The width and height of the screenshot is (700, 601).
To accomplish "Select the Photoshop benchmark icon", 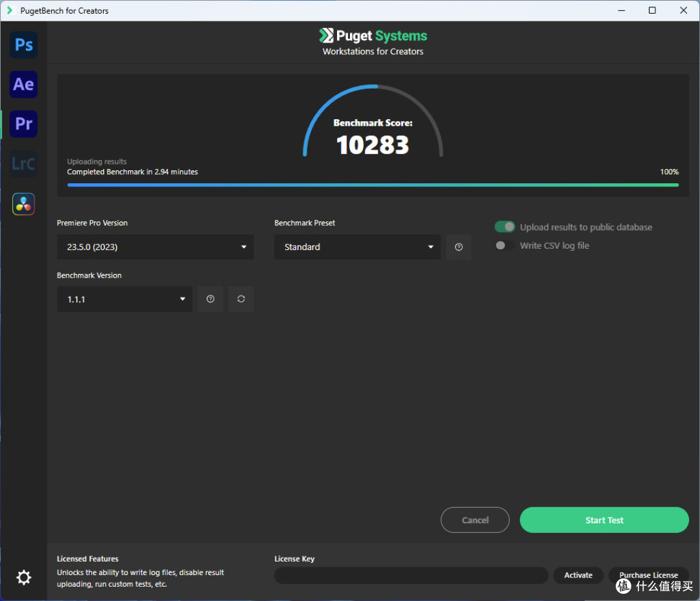I will [24, 45].
